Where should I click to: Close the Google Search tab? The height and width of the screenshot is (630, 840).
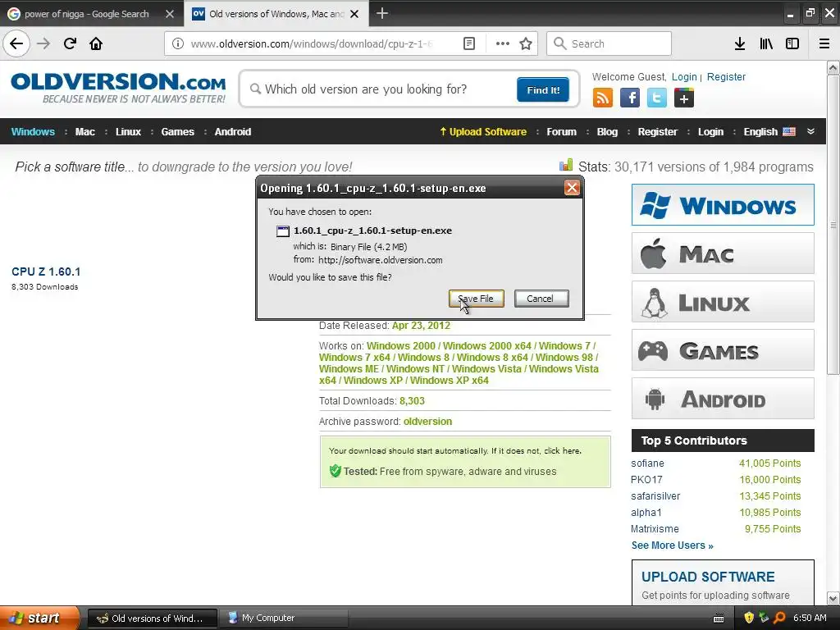coord(170,14)
